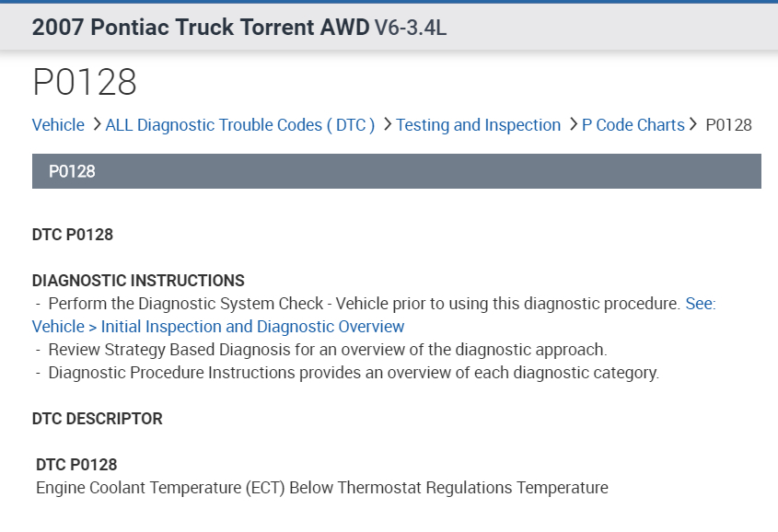Click chevron after P Code Charts

pos(692,124)
